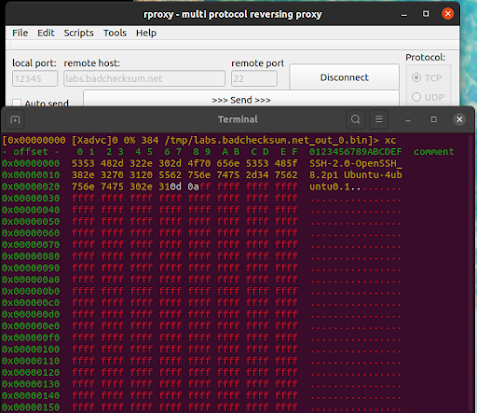The height and width of the screenshot is (413, 477).
Task: Click the ASCII text SSH-2.0-OpenSSH_
Action: [356, 163]
